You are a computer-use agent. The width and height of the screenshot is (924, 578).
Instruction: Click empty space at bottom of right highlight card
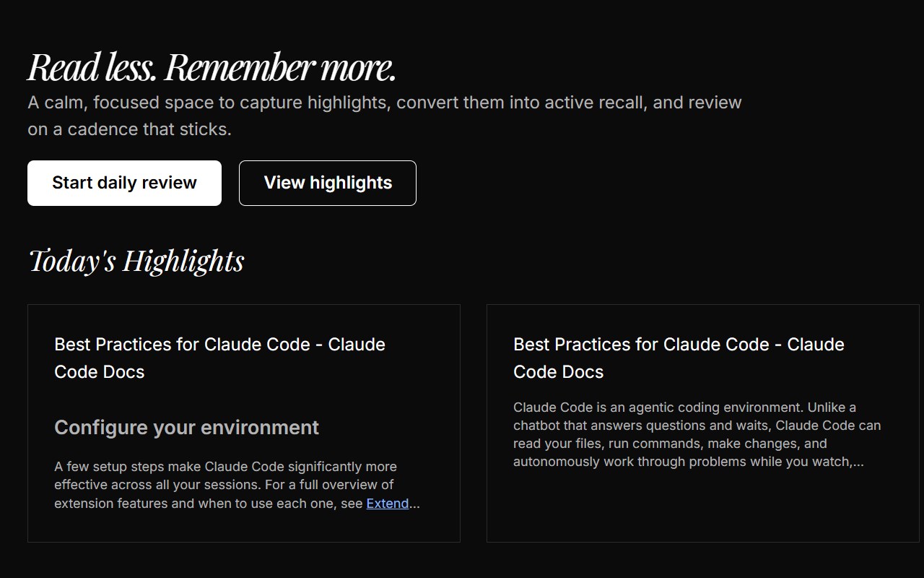pos(702,509)
